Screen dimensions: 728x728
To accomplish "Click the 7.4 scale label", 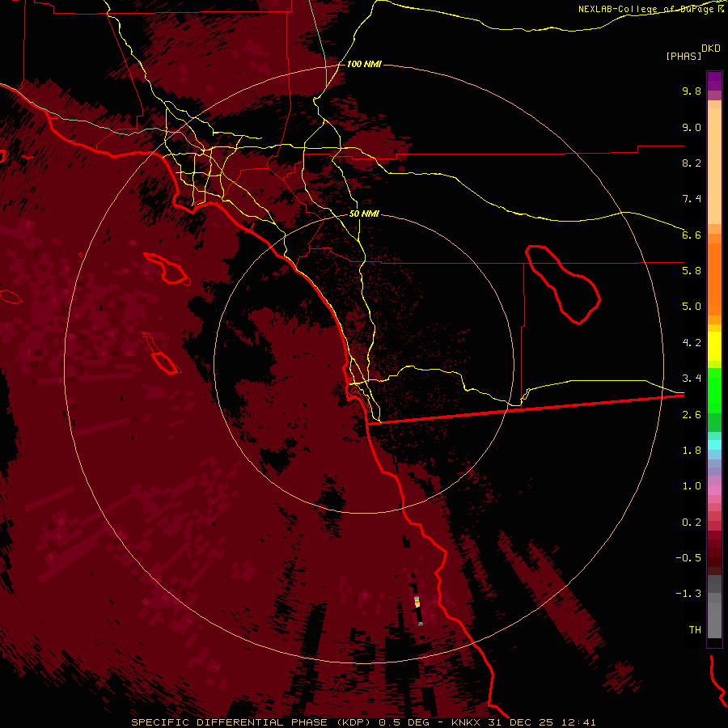I will pyautogui.click(x=692, y=199).
